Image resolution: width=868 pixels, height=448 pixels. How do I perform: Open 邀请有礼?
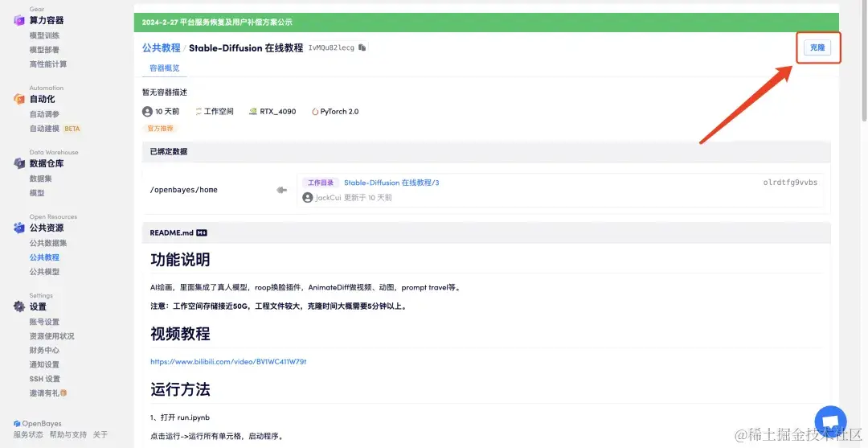pyautogui.click(x=48, y=393)
